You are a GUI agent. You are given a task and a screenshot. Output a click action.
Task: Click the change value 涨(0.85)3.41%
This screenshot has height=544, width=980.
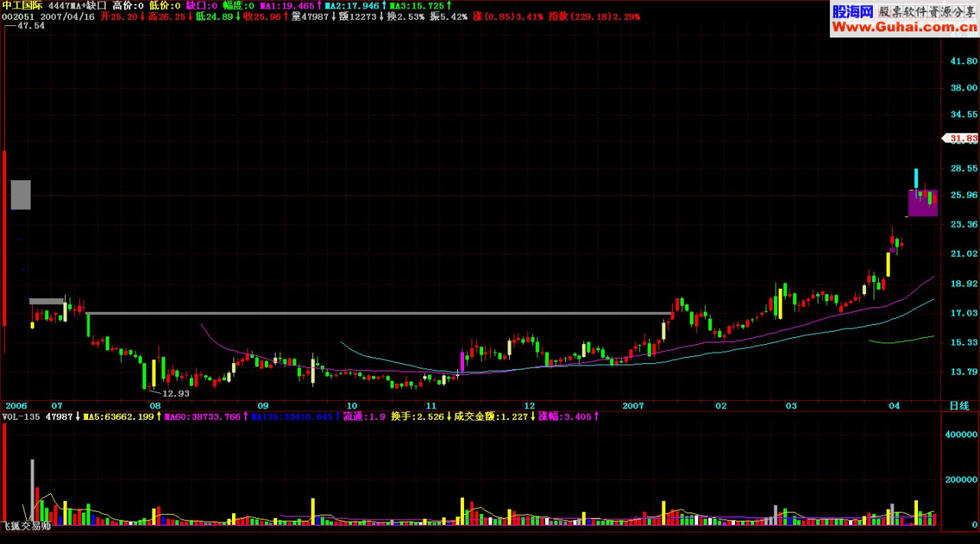click(508, 16)
